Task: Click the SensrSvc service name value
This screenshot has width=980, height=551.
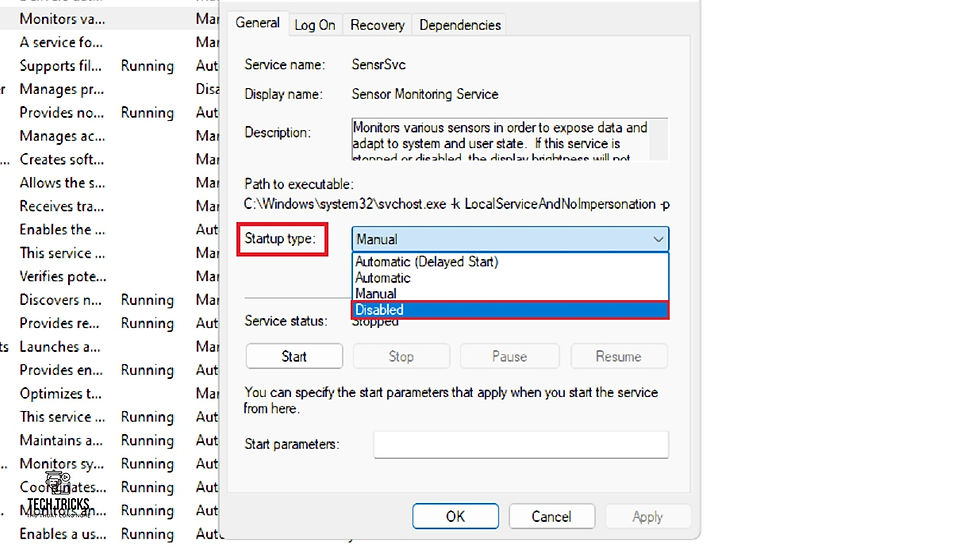Action: click(378, 64)
